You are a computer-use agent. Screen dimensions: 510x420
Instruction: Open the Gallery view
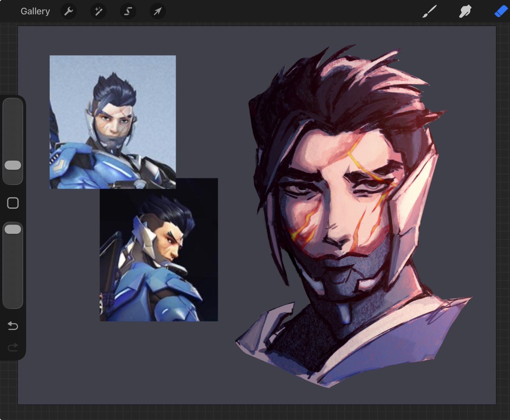(x=35, y=11)
